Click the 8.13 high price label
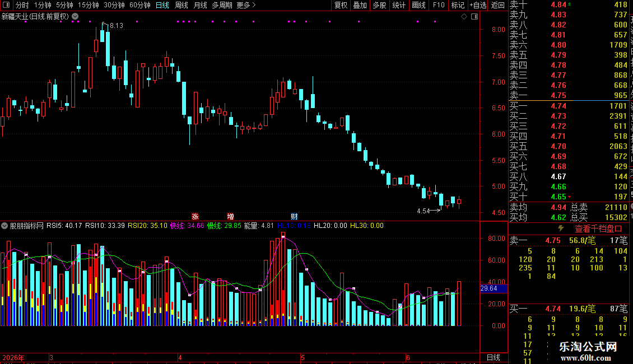The width and height of the screenshot is (633, 364). tap(117, 26)
